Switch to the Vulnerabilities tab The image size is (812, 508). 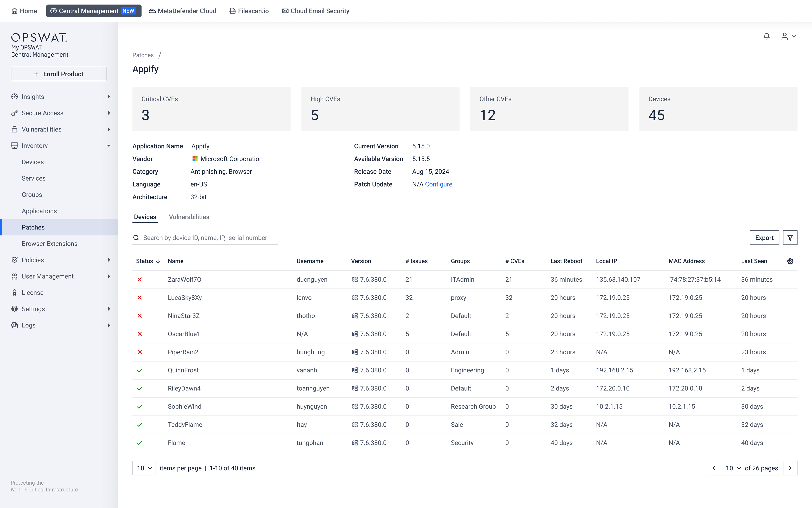click(189, 217)
